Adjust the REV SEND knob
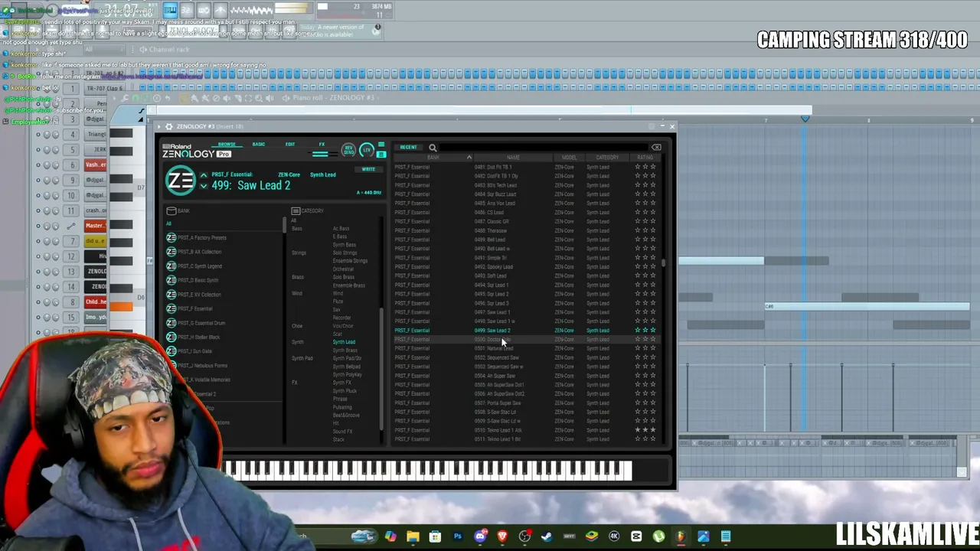The height and width of the screenshot is (551, 980). click(349, 149)
